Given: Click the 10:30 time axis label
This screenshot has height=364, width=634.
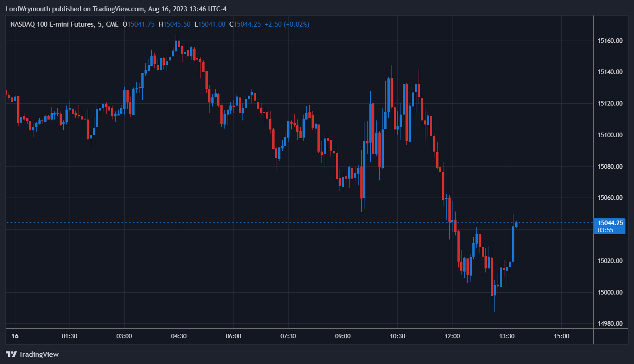Looking at the screenshot, I should [397, 336].
